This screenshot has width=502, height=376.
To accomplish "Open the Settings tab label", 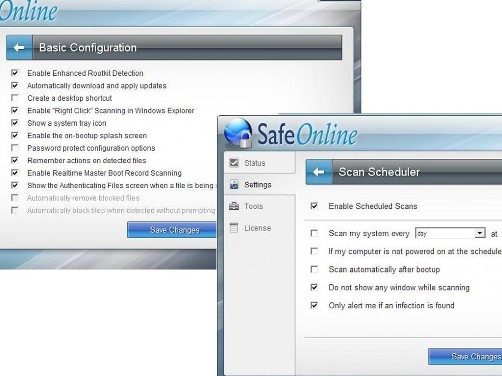I will [x=258, y=185].
